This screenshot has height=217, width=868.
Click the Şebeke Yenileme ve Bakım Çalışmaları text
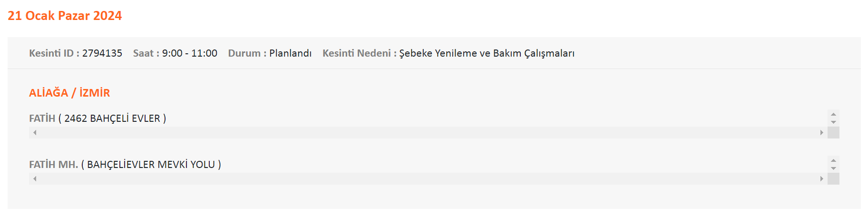click(x=487, y=53)
